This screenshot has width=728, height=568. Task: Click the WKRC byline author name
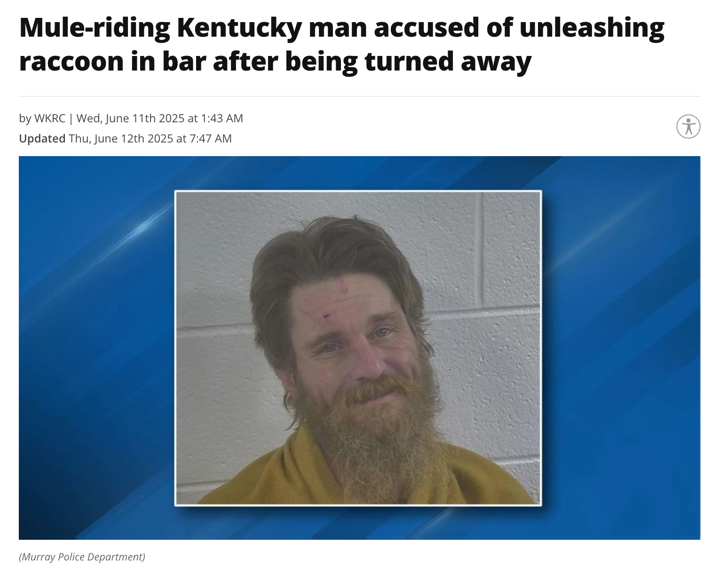tap(49, 118)
